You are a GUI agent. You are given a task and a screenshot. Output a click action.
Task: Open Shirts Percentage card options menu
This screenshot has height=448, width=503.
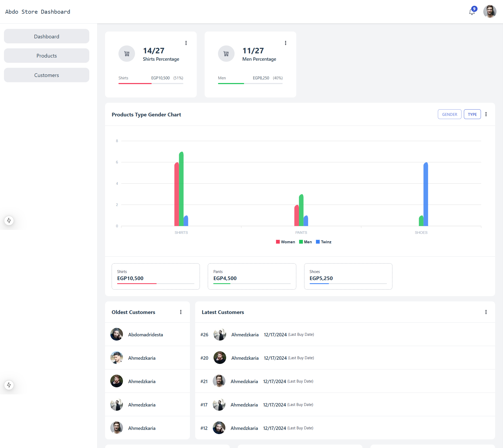186,43
